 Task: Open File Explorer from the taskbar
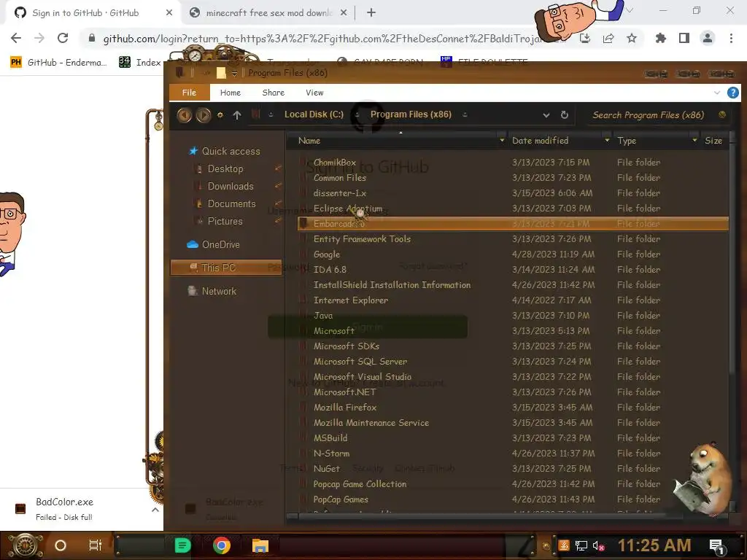point(260,545)
